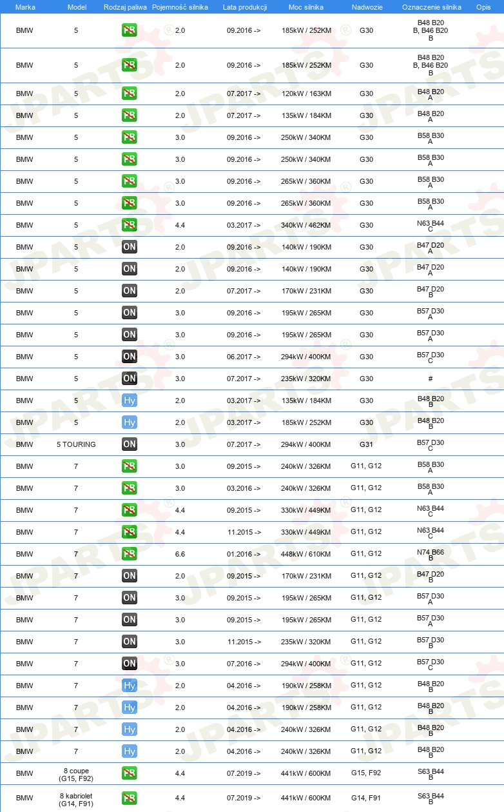Click 235kW / 320KM in the G30 row
This screenshot has width=504, height=812.
pyautogui.click(x=306, y=379)
